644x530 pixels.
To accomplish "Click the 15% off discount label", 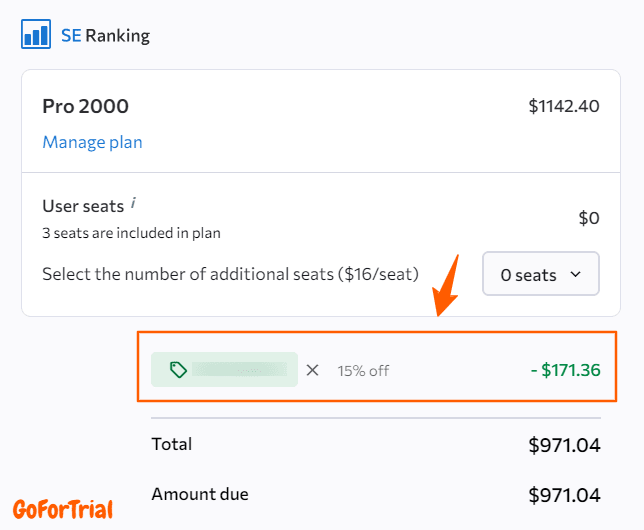I will coord(363,370).
